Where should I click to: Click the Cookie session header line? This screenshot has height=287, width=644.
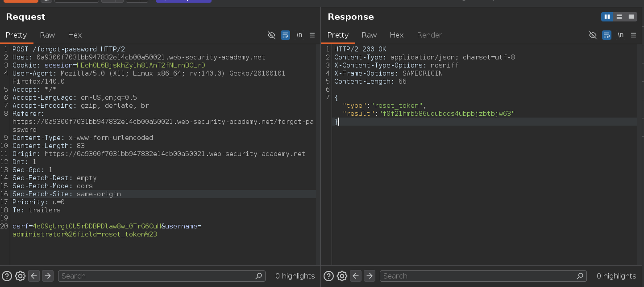[x=109, y=65]
